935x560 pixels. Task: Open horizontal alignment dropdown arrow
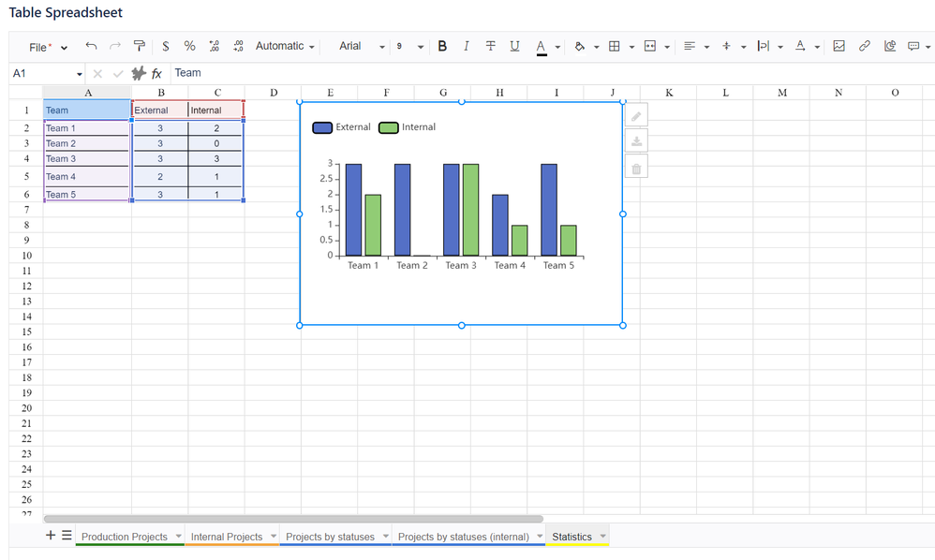pos(706,47)
